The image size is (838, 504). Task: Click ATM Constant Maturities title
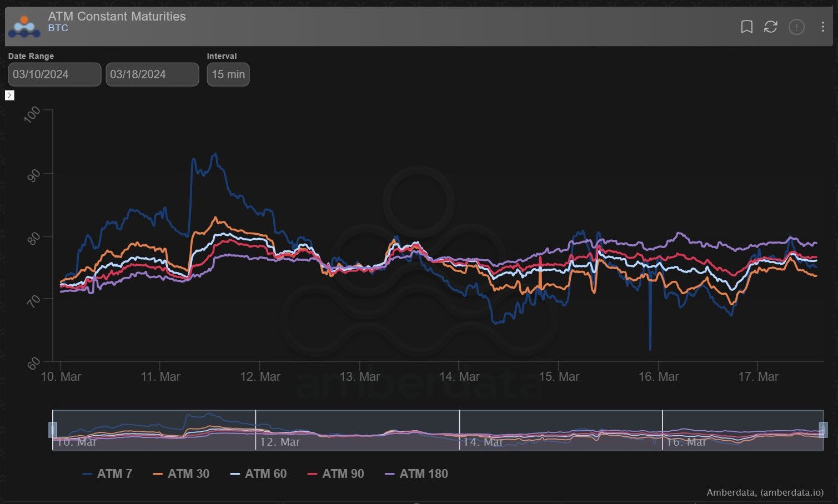click(x=117, y=16)
